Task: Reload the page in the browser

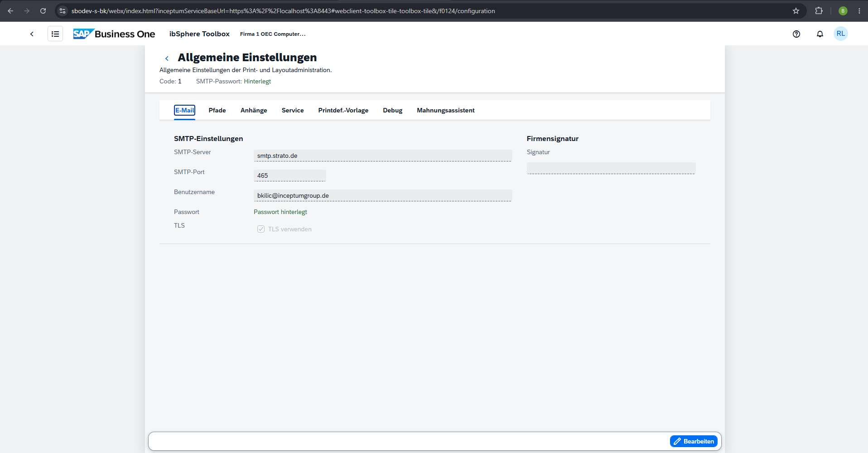Action: pyautogui.click(x=43, y=11)
